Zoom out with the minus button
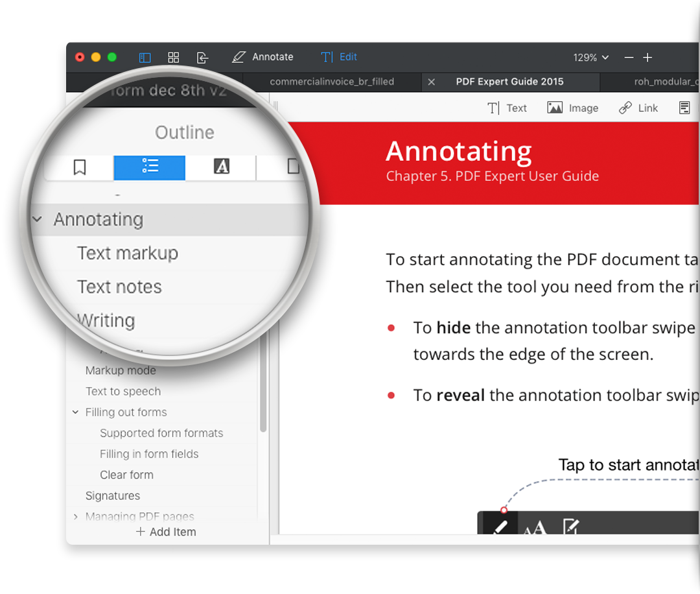The height and width of the screenshot is (594, 700). point(629,58)
